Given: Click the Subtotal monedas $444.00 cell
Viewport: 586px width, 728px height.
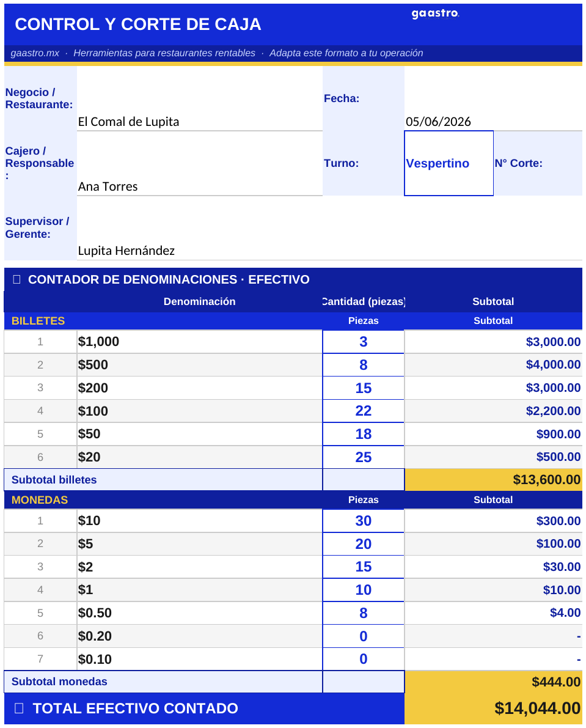Looking at the screenshot, I should [493, 682].
